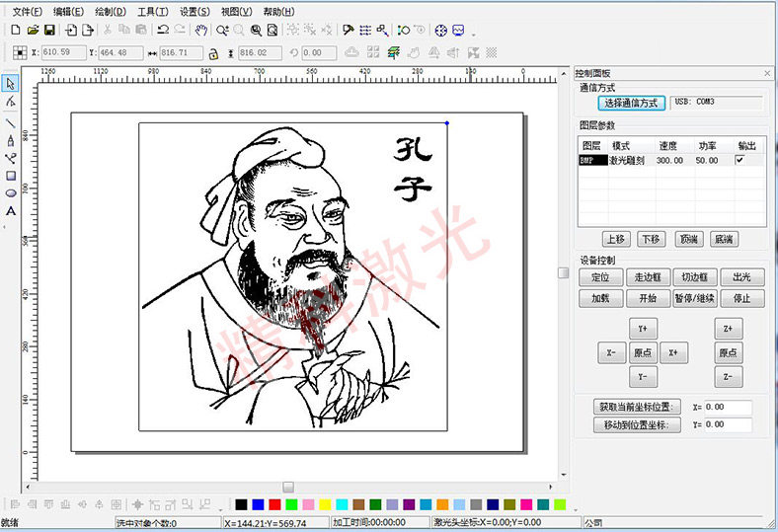This screenshot has width=778, height=532.
Task: Save the file with floppy disk icon
Action: [49, 31]
